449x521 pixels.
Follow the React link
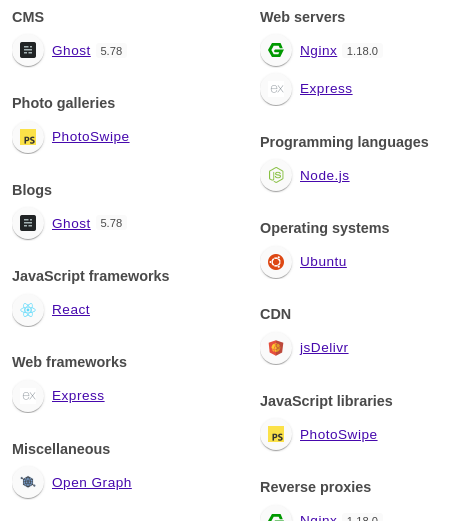(71, 310)
